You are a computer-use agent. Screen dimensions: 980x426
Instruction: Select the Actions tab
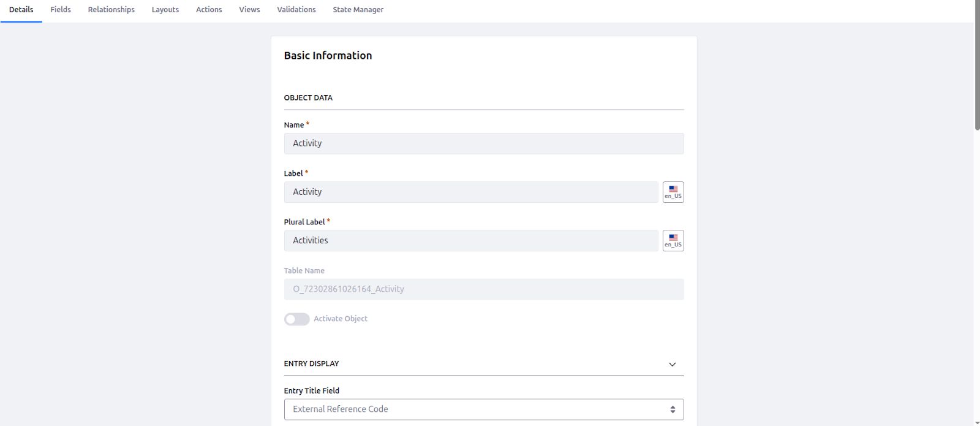[x=209, y=10]
